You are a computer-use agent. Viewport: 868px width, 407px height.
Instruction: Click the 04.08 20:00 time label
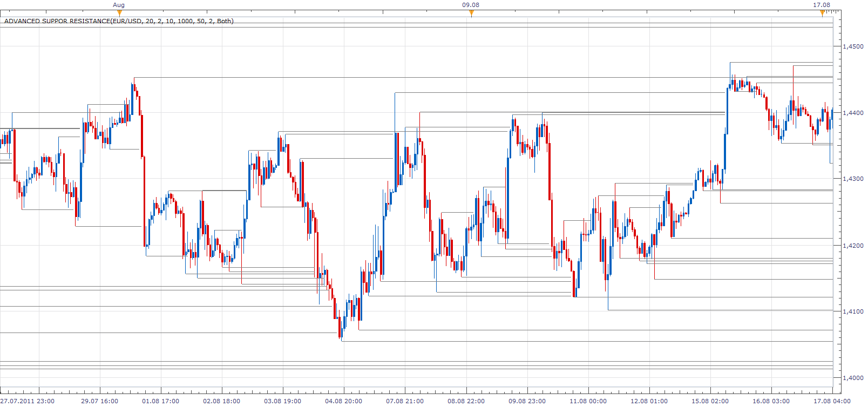click(344, 401)
